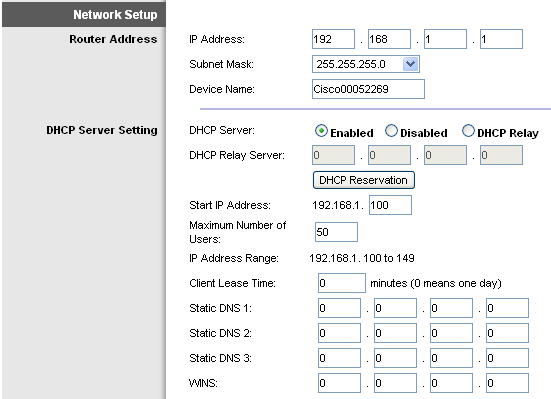The width and height of the screenshot is (551, 399).
Task: Click the Client Lease Time minutes field
Action: tap(342, 283)
